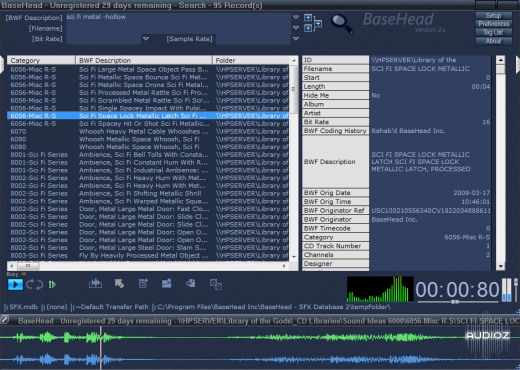Click the upper plus icon beside search fields
This screenshot has height=370, width=520.
[308, 18]
